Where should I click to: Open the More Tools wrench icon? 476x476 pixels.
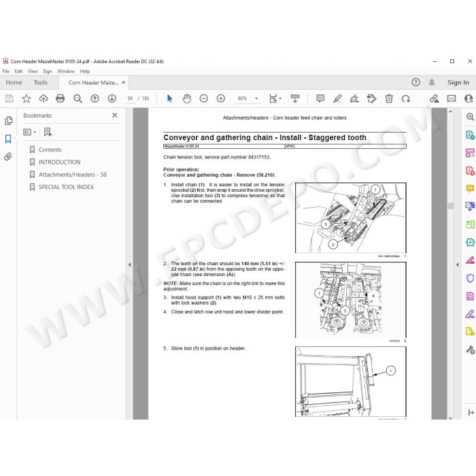[470, 350]
